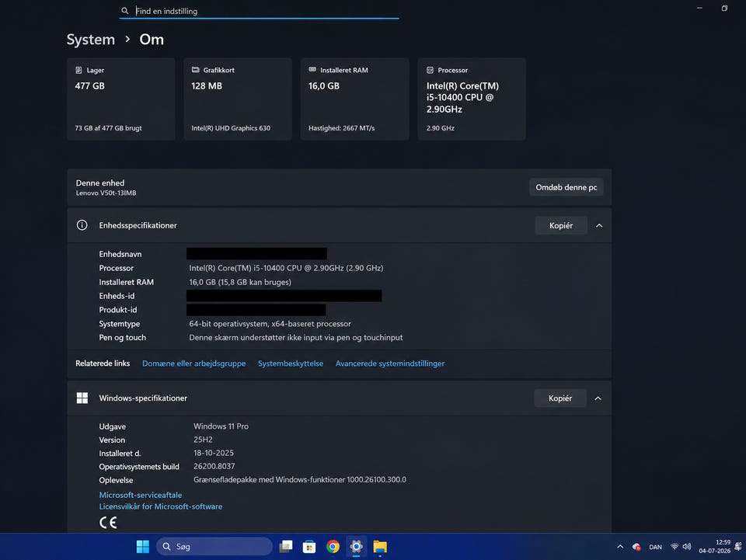Open the Windows Start menu
Viewport: 746px width, 560px height.
(x=143, y=547)
